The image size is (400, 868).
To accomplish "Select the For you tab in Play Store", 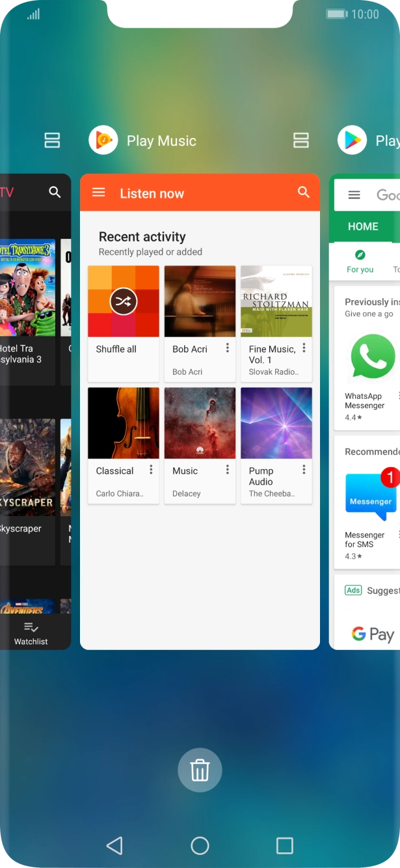I will coord(360,261).
